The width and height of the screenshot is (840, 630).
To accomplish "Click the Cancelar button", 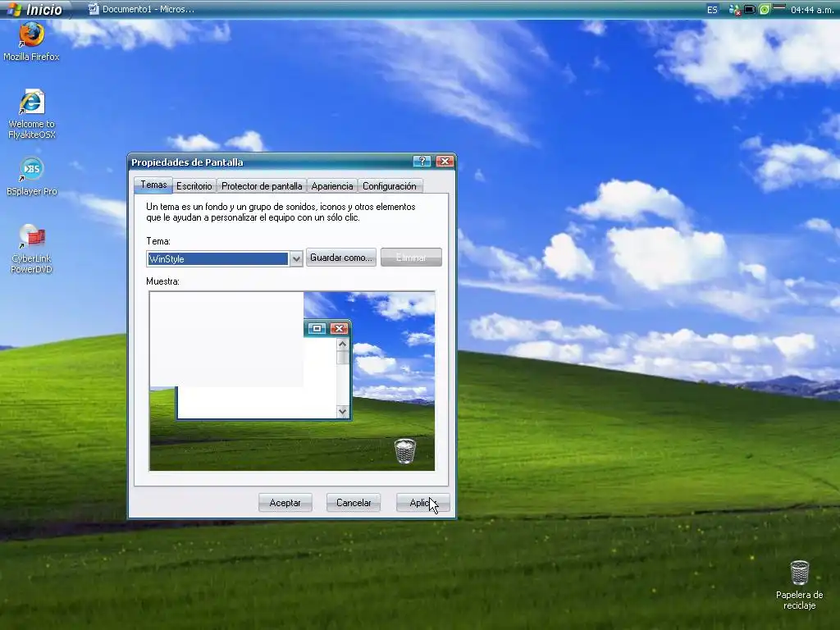I will pos(354,503).
